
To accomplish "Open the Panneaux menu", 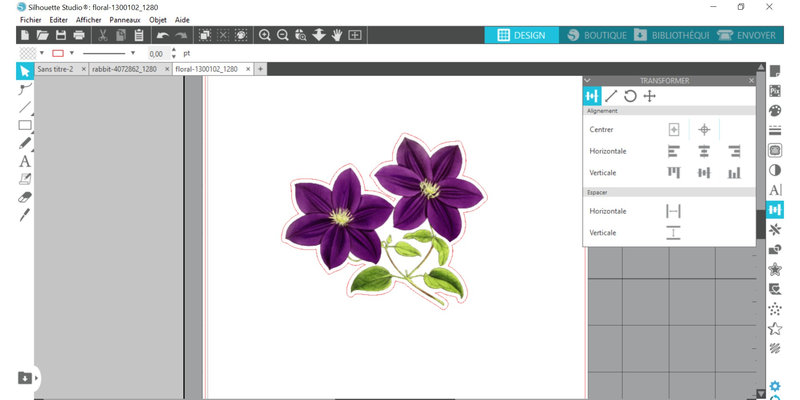I will tap(125, 19).
